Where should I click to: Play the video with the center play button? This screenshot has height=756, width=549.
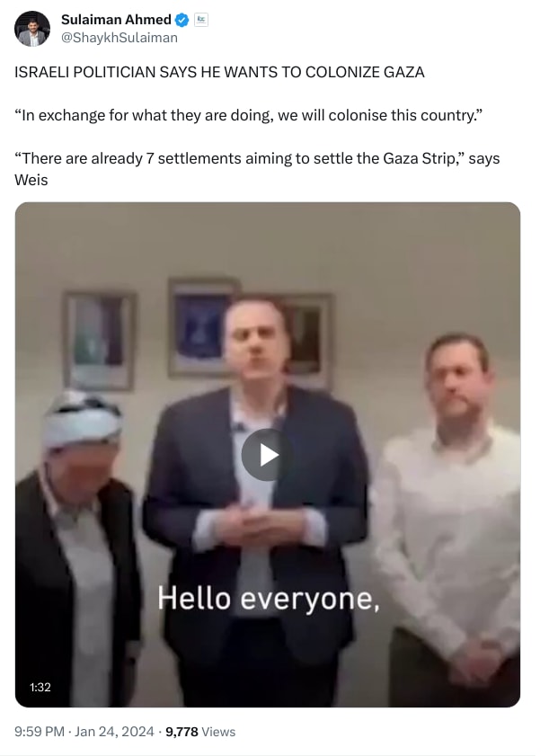coord(267,455)
